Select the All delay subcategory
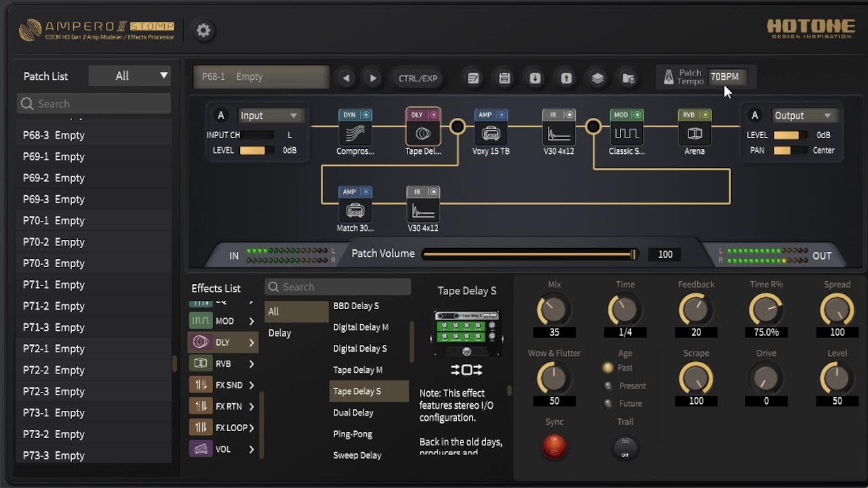868x488 pixels. [x=296, y=312]
